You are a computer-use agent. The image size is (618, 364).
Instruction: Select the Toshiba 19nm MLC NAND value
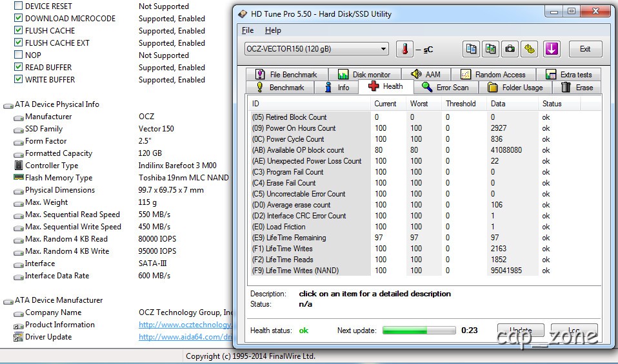pyautogui.click(x=184, y=177)
